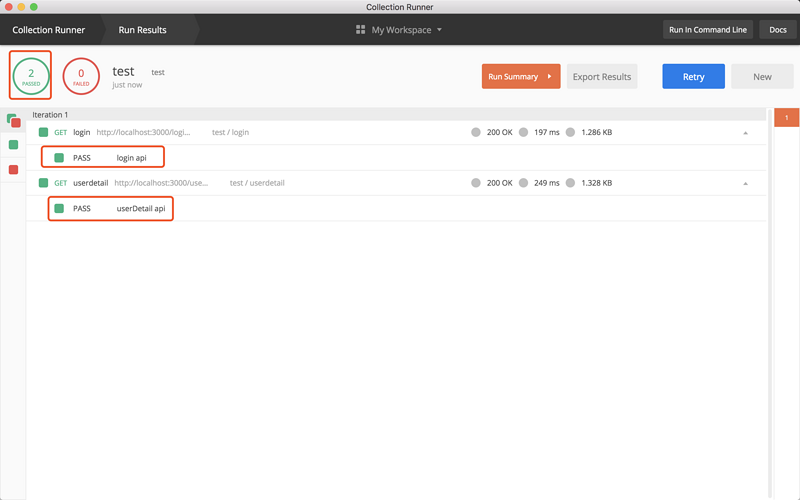The width and height of the screenshot is (800, 500).
Task: Click the 'login api' test name
Action: [132, 158]
